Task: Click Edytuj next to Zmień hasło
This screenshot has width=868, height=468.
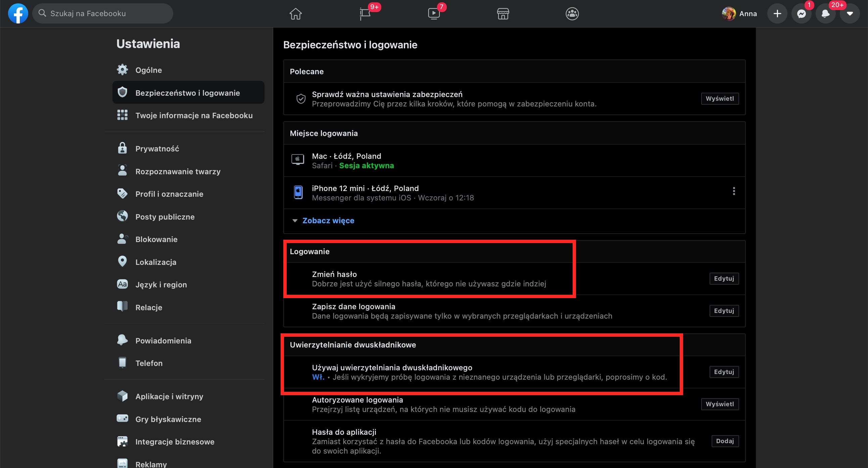Action: click(x=724, y=279)
